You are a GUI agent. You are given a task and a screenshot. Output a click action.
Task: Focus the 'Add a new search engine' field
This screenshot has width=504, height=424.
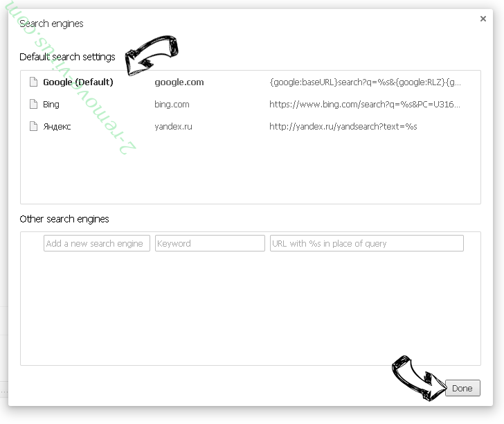coord(97,243)
